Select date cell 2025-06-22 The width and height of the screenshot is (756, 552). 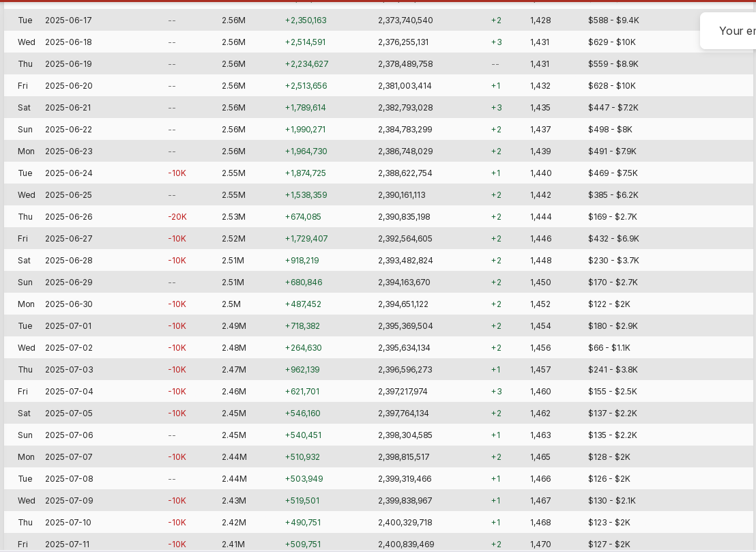pos(68,129)
